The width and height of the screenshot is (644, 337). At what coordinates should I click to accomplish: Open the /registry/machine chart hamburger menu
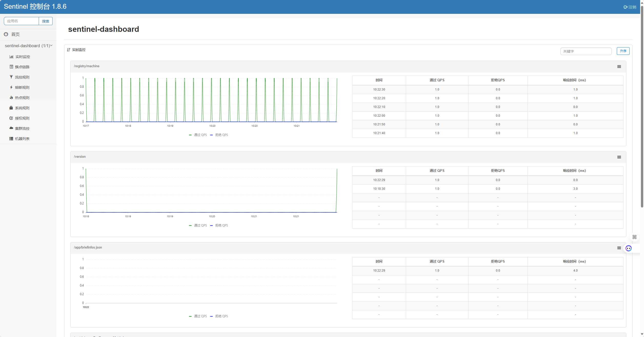pos(619,67)
